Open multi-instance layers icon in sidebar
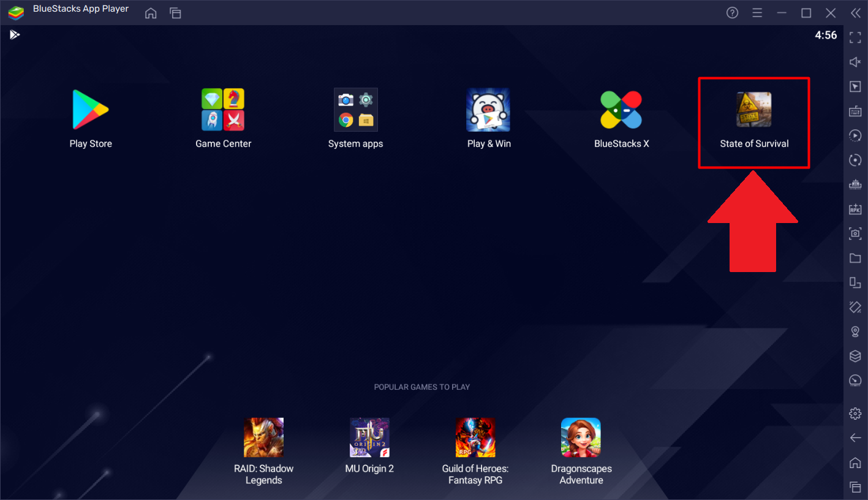This screenshot has width=868, height=500. tap(856, 356)
